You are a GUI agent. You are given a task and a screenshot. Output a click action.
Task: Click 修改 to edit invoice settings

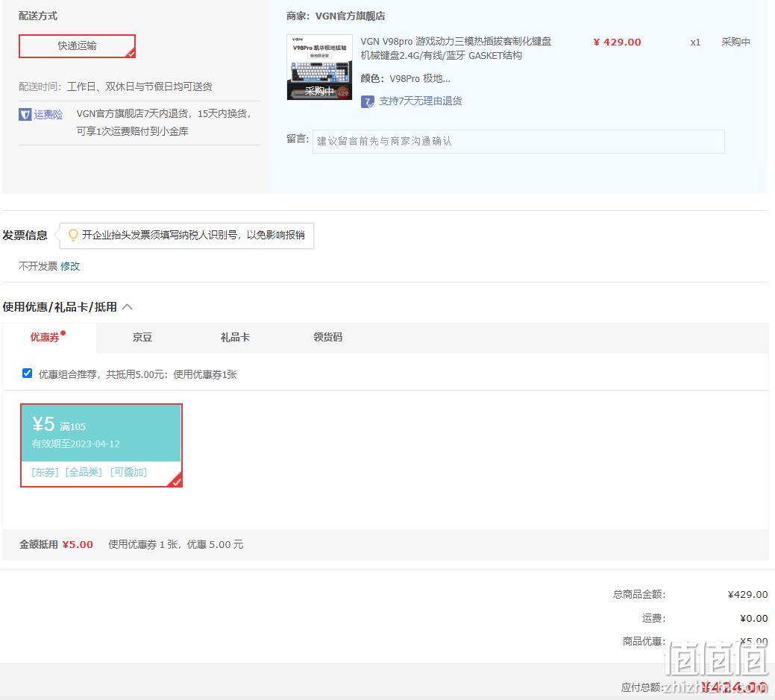coord(70,266)
